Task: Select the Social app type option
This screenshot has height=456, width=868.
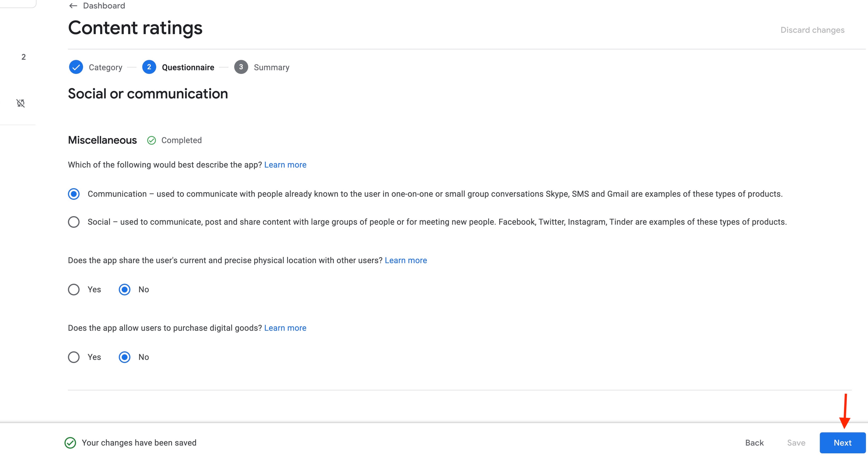Action: (74, 222)
